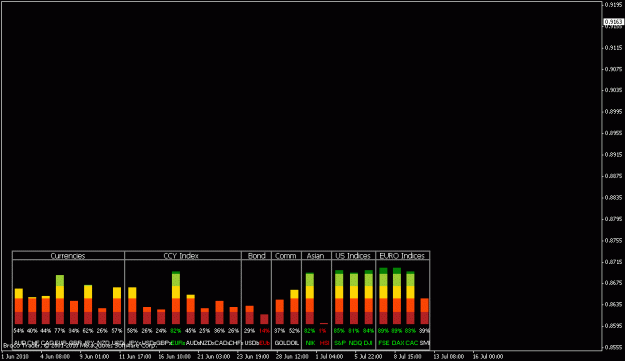Click the 37% value above GOLD
This screenshot has width=625, height=361.
(x=279, y=331)
